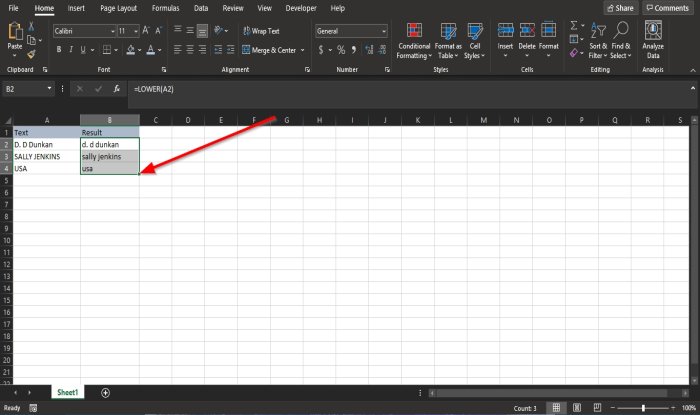Apply Percent Style format
The image size is (700, 415).
pyautogui.click(x=341, y=50)
